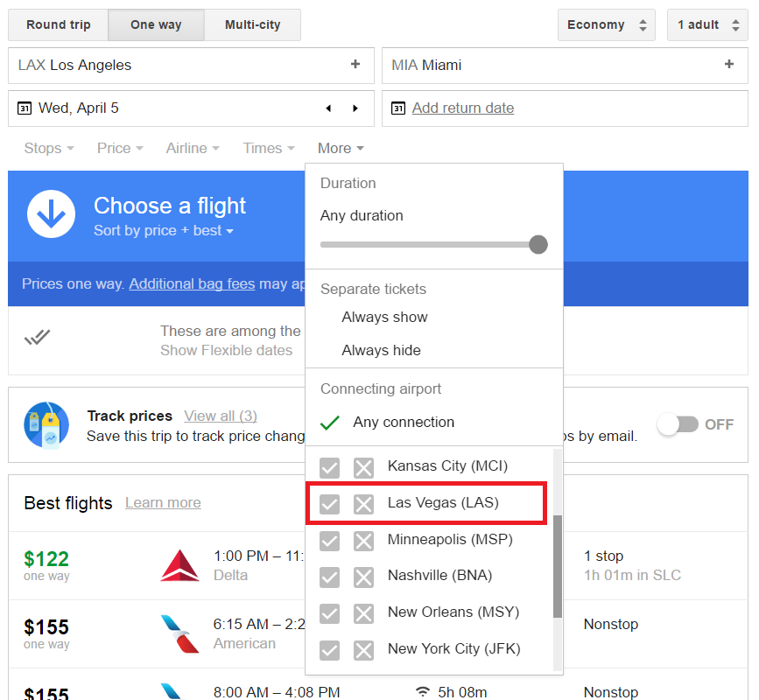Click Show Flexible dates link

coord(226,350)
